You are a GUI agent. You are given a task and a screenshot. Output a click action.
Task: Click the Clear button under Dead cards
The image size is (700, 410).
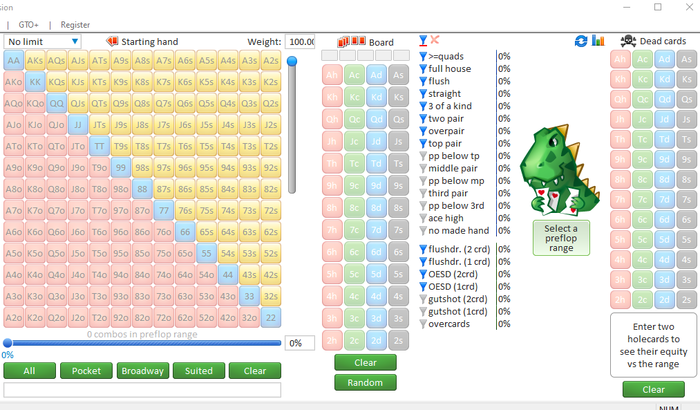click(x=654, y=389)
